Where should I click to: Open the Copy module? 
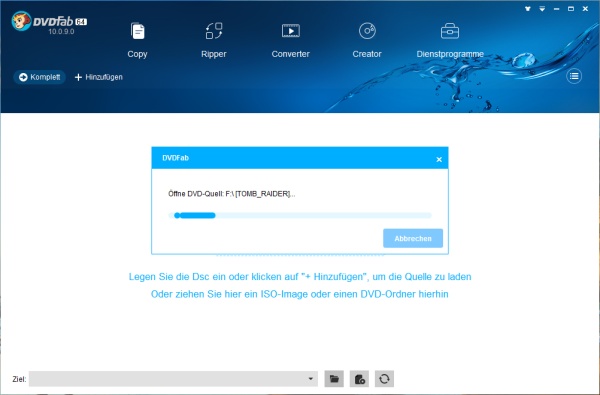[137, 40]
